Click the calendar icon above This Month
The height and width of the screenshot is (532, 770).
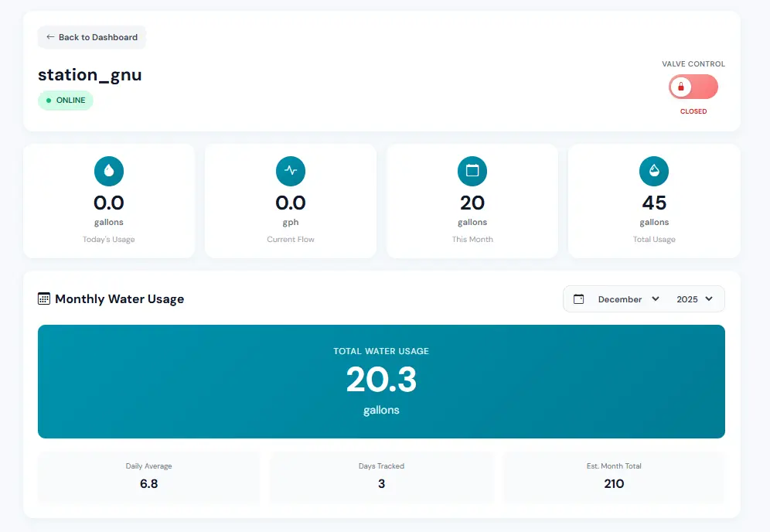pos(472,171)
